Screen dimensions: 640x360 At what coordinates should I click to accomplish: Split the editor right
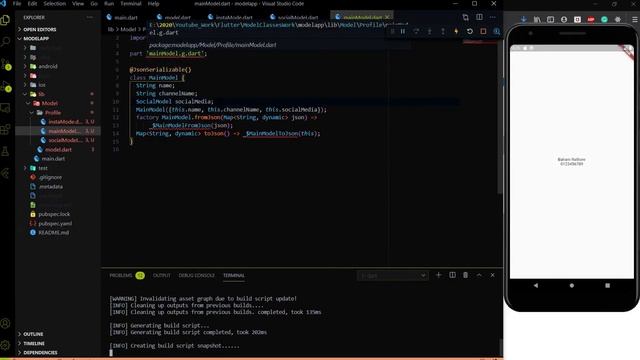click(479, 17)
